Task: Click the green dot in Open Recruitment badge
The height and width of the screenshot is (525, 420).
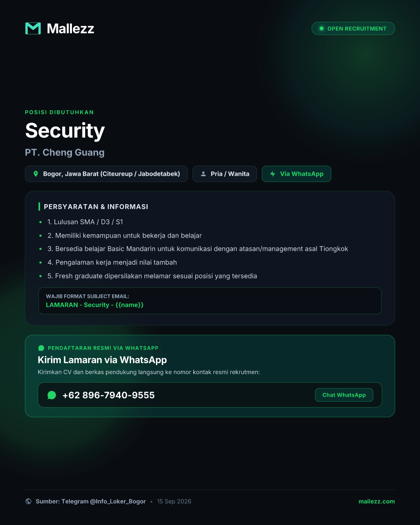Action: pyautogui.click(x=322, y=28)
